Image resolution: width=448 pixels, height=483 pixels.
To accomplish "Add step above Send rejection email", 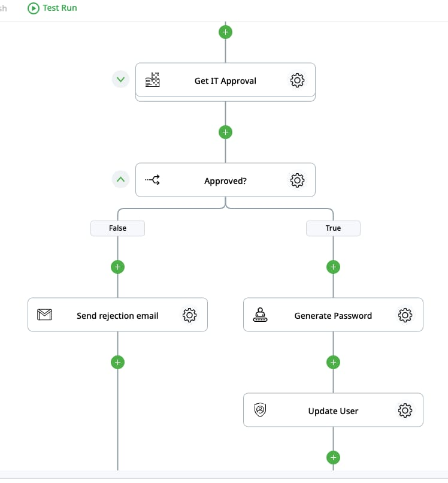I will click(x=118, y=267).
